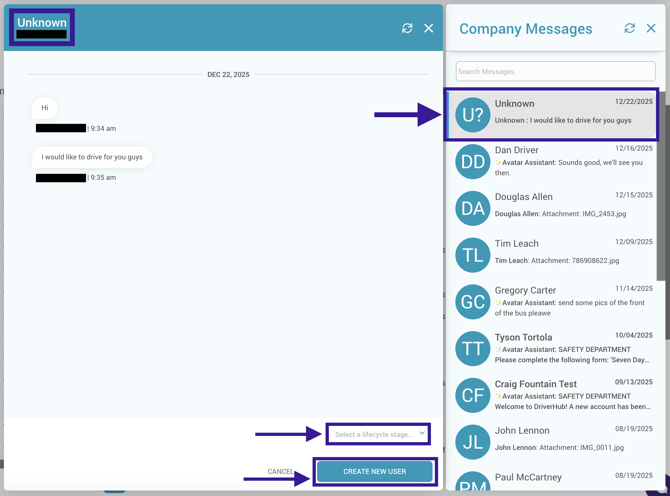
Task: Refresh the Company Messages list
Action: tap(630, 28)
